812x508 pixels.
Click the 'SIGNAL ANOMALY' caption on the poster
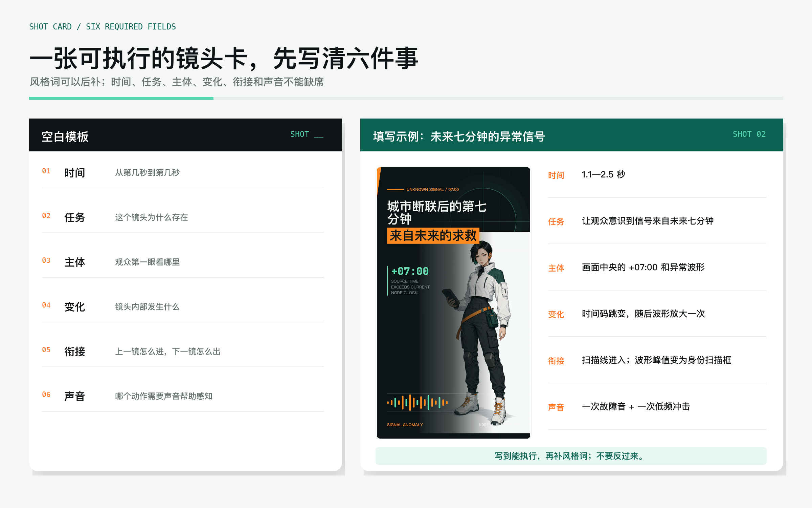tap(405, 425)
